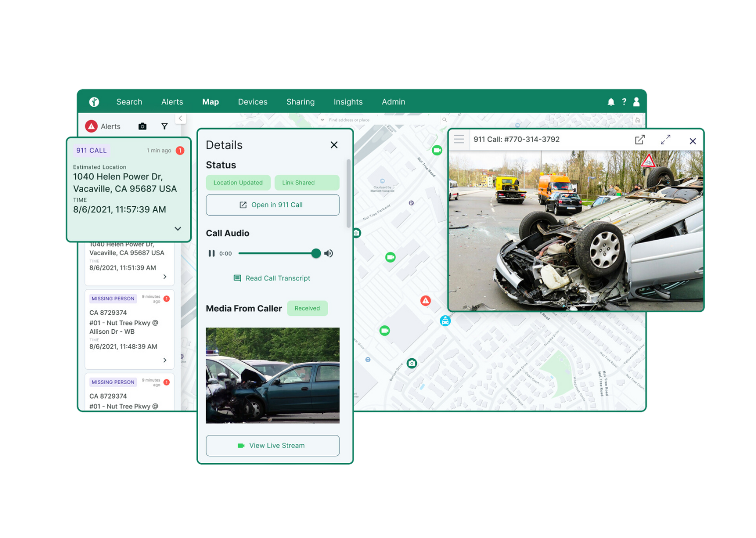
Task: Collapse the alerts sidebar panel
Action: 180,119
